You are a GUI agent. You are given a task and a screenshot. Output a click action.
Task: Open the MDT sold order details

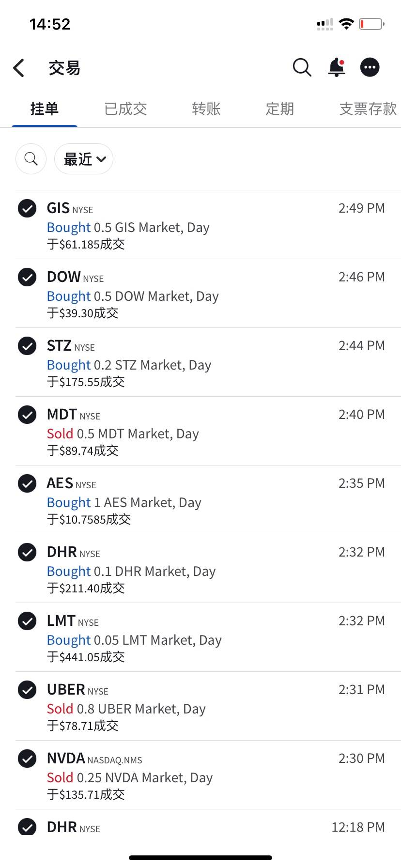click(208, 431)
